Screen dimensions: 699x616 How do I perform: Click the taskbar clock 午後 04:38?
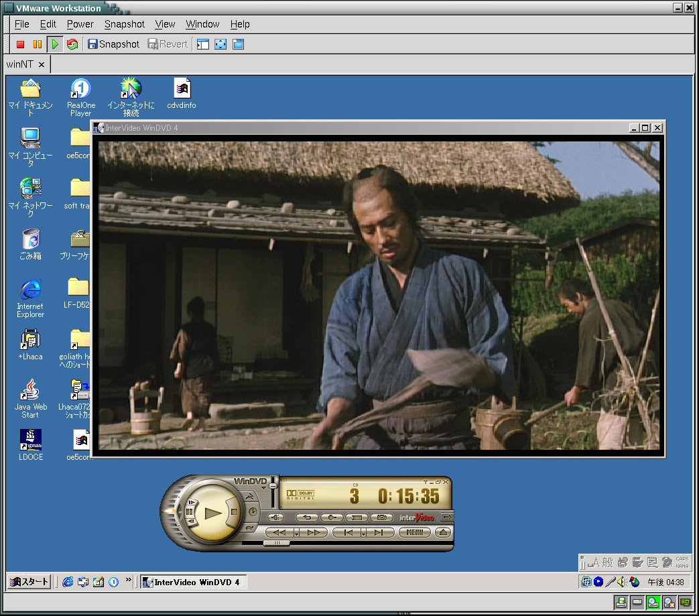point(665,582)
